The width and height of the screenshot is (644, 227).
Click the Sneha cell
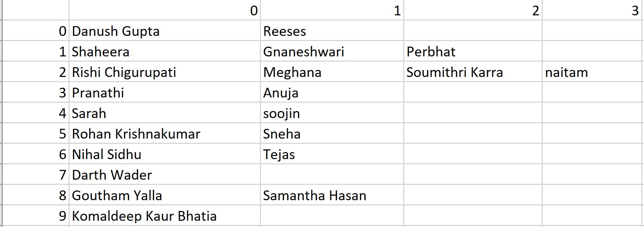point(332,133)
